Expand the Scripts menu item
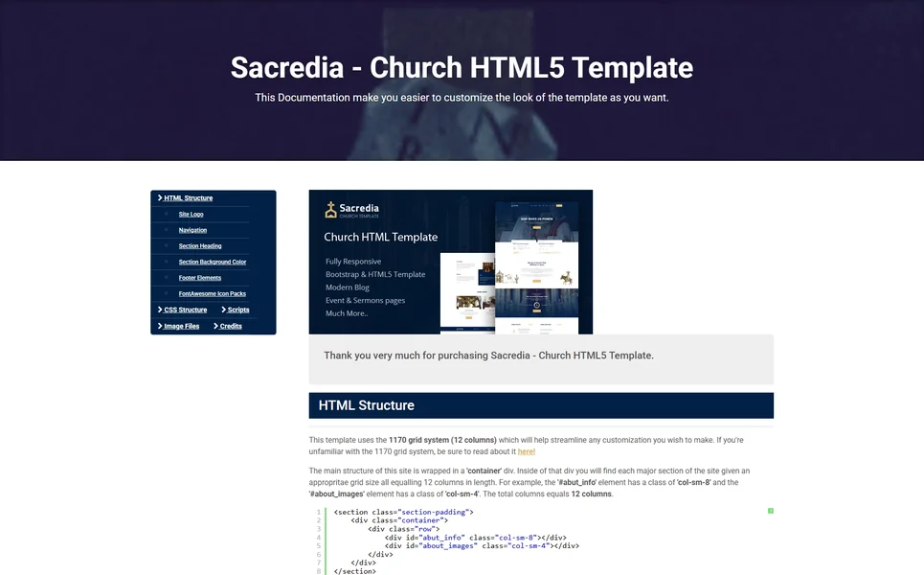The image size is (924, 575). point(238,310)
